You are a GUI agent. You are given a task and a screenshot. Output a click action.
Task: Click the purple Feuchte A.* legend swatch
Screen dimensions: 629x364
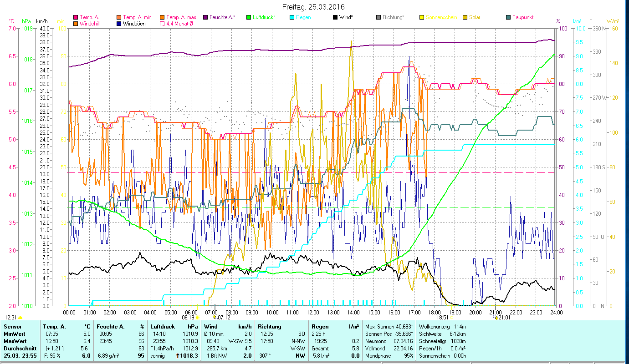205,17
